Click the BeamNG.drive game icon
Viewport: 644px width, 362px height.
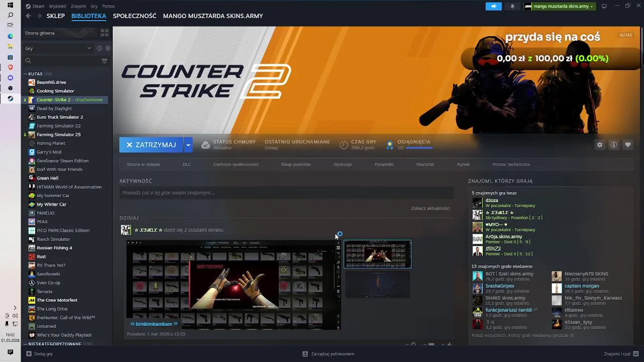tap(32, 82)
